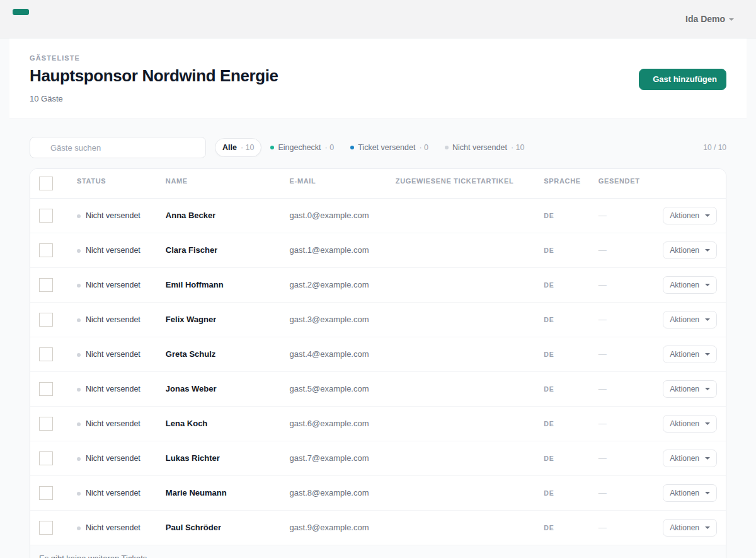This screenshot has width=756, height=558.
Task: Click email gast.4@example.com
Action: coord(329,354)
